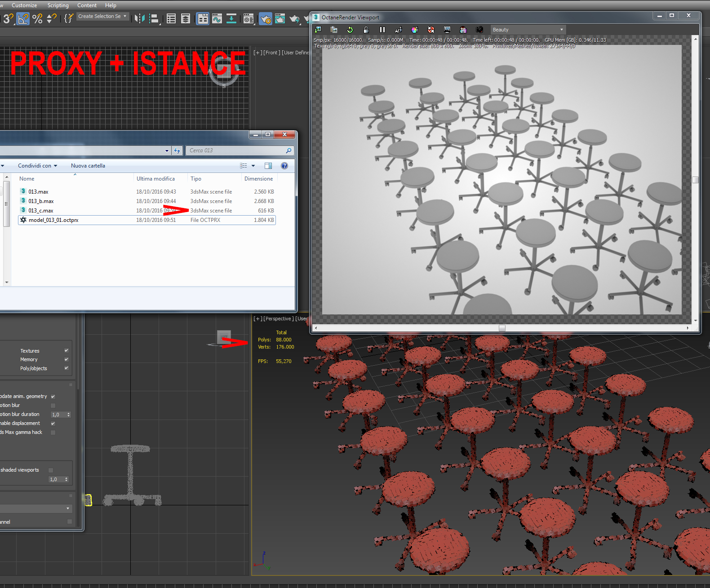Toggle Update anim. geometry checkbox

pos(53,396)
